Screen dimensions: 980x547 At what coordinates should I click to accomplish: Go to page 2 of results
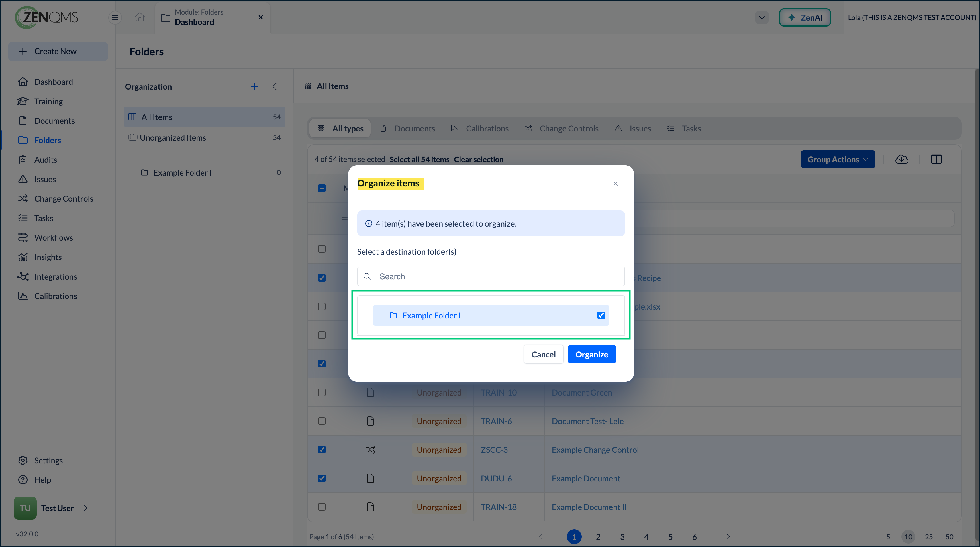[598, 537]
